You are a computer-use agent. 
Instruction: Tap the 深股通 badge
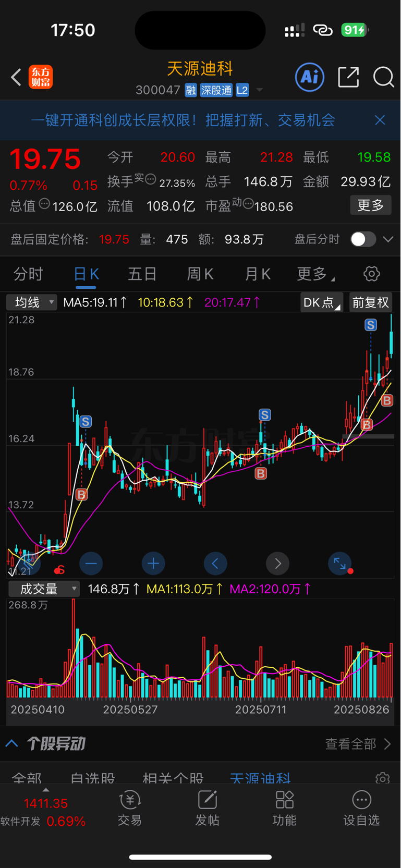[216, 90]
